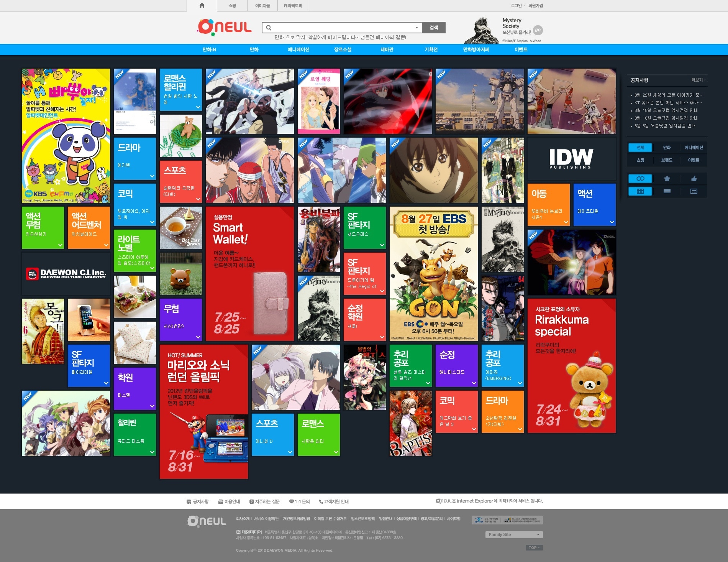Open the 1:1 문의 inquiry link

[300, 501]
